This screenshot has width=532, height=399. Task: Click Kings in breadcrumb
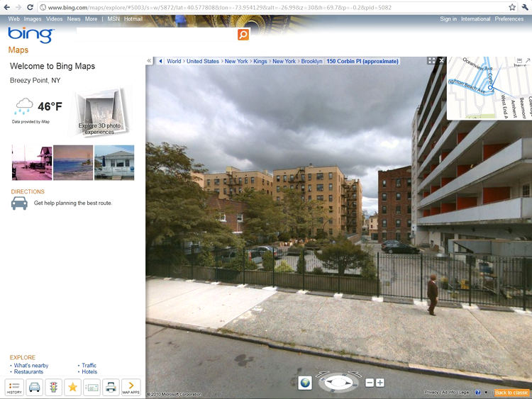260,61
